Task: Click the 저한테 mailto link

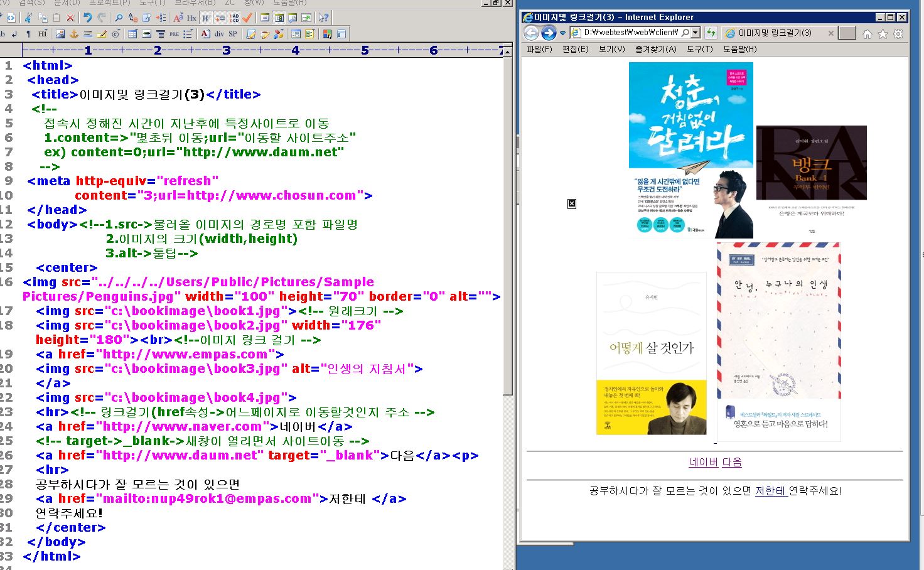Action: coord(770,491)
